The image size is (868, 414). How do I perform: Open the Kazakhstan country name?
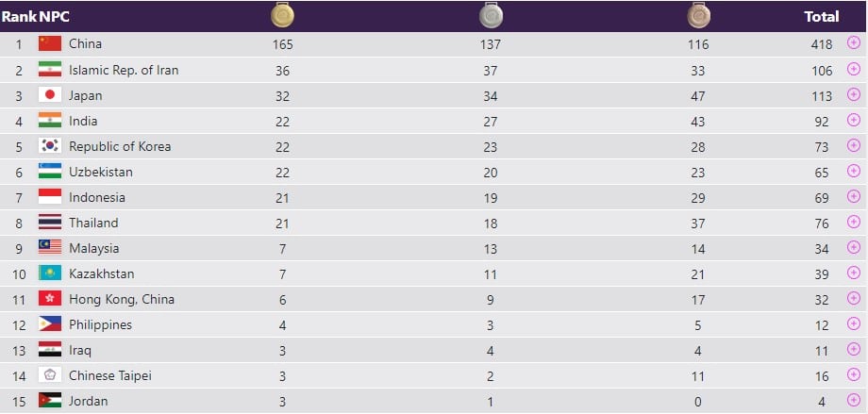[x=102, y=273]
